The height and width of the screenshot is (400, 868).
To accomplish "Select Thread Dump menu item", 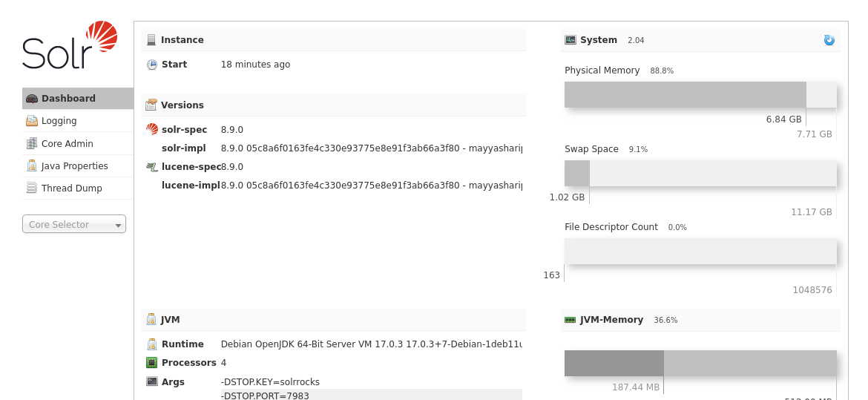I will coord(72,188).
